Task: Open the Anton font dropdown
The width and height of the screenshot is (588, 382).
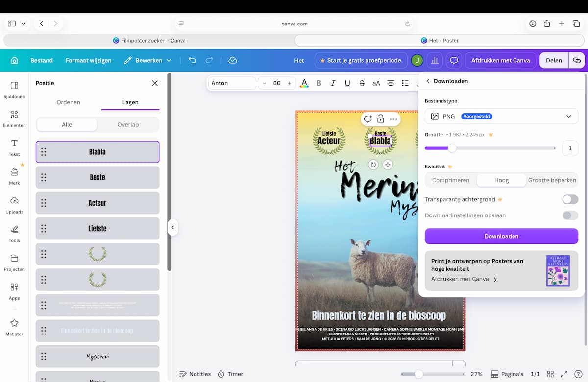Action: 232,83
